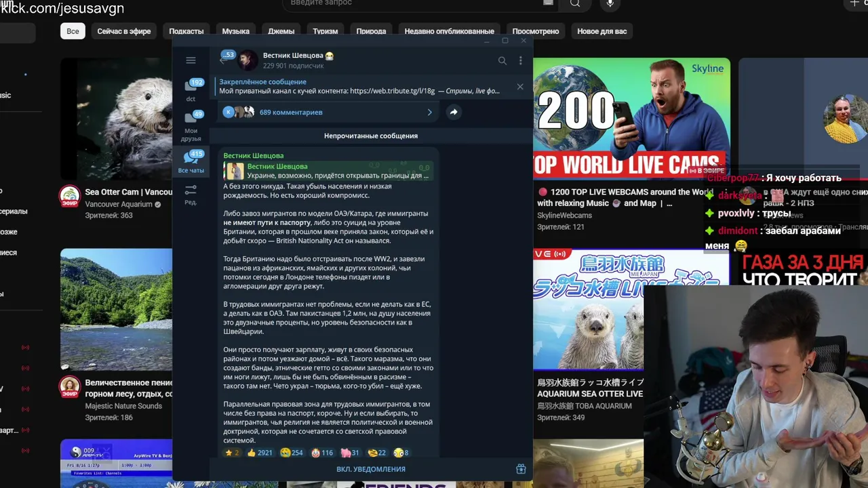Select the Джемы filter chip
The image size is (868, 488).
(281, 31)
